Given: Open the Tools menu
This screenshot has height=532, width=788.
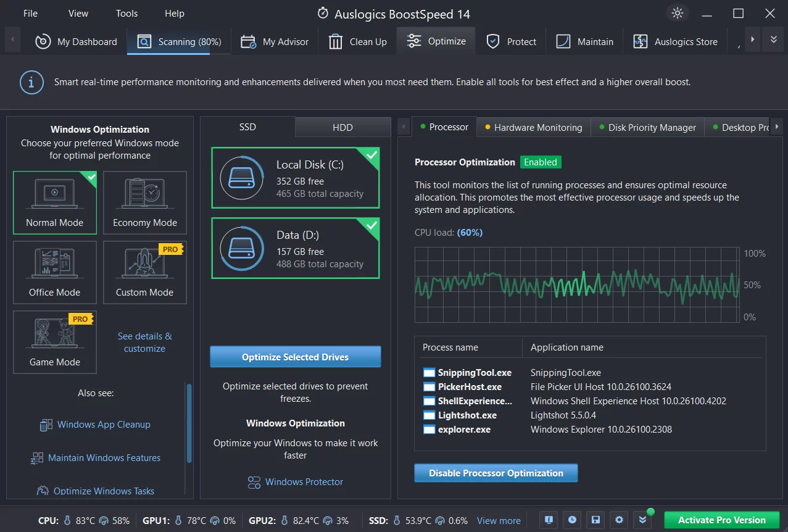Looking at the screenshot, I should coord(126,14).
